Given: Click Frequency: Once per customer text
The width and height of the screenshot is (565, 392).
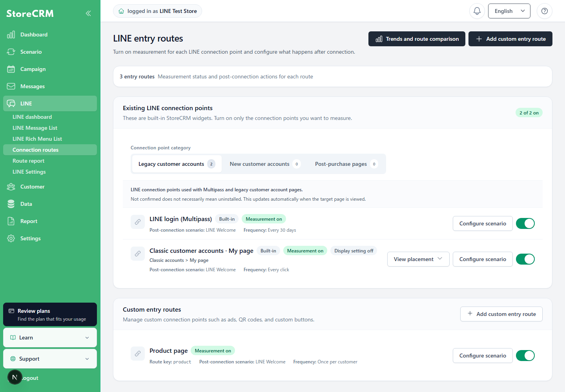Looking at the screenshot, I should pyautogui.click(x=325, y=362).
